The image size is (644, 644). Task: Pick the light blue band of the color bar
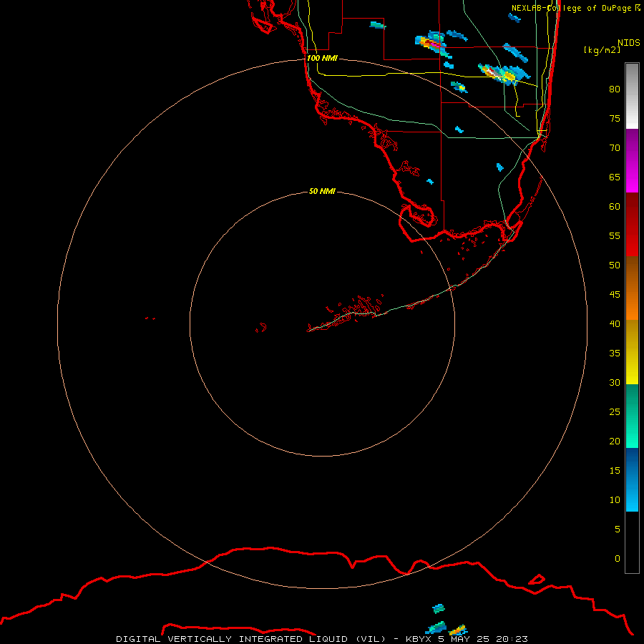tap(632, 479)
